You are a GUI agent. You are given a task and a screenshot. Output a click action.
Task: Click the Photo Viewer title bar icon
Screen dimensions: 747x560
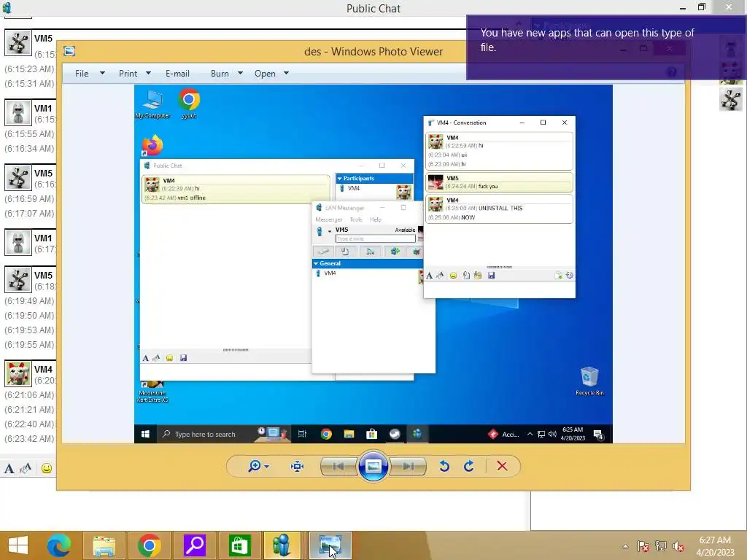click(x=69, y=51)
